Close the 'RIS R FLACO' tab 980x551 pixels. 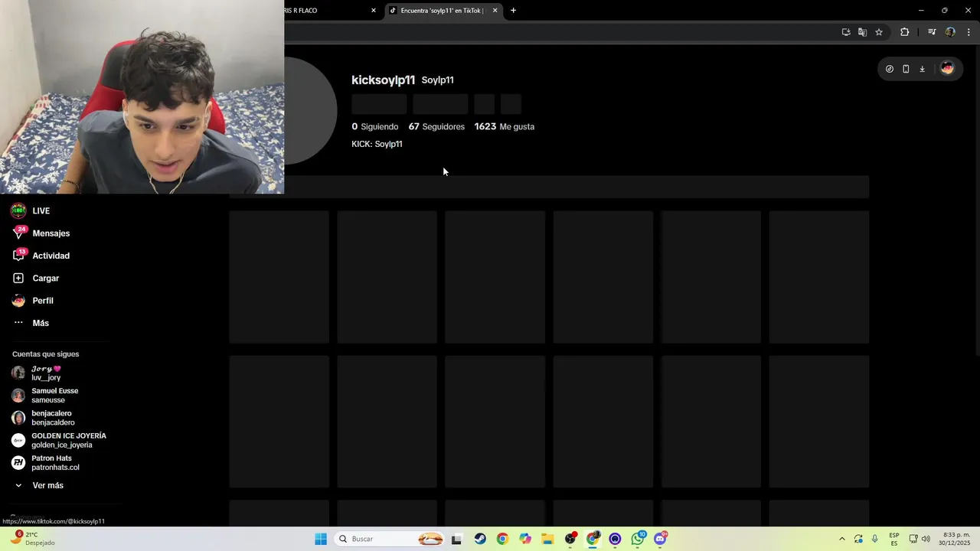[x=374, y=11]
